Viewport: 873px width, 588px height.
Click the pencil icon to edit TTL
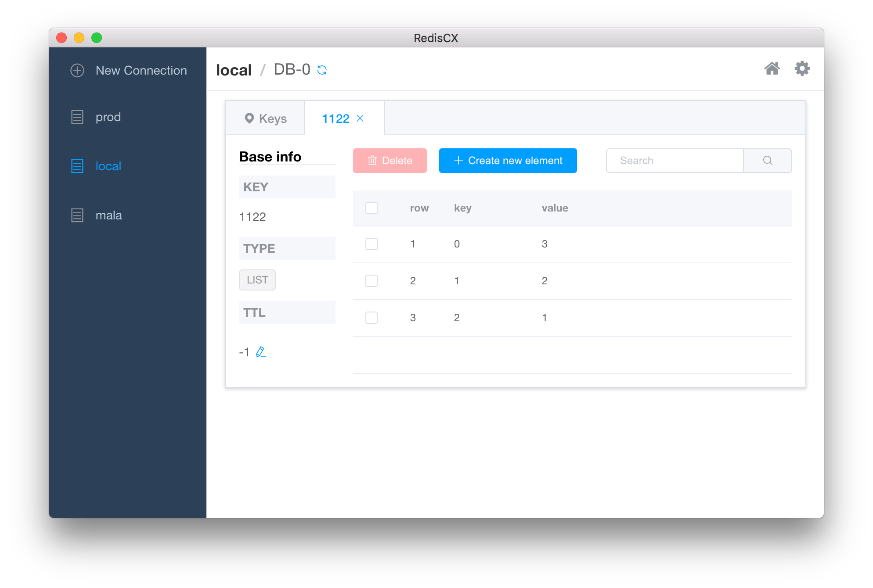[x=261, y=351]
